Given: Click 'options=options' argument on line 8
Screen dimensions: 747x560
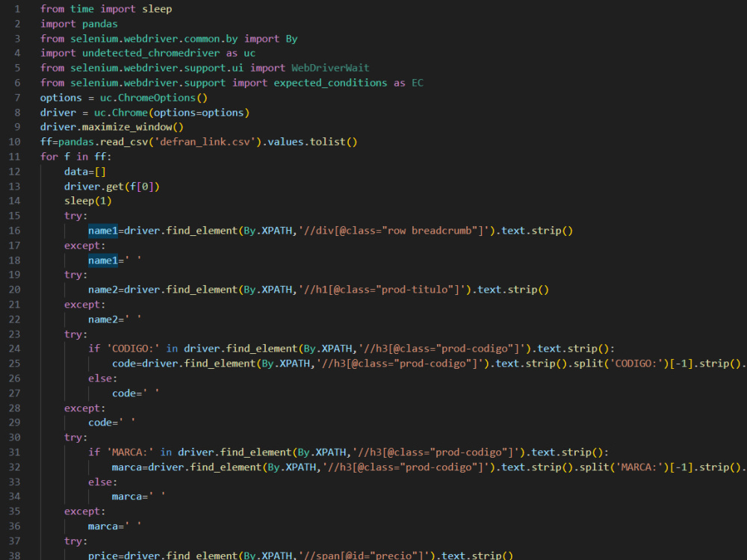Looking at the screenshot, I should coord(199,113).
